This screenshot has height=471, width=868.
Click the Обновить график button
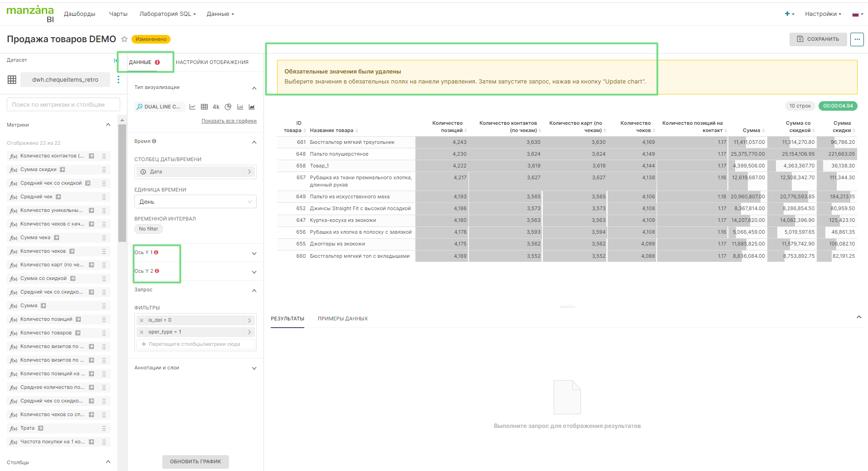point(195,461)
